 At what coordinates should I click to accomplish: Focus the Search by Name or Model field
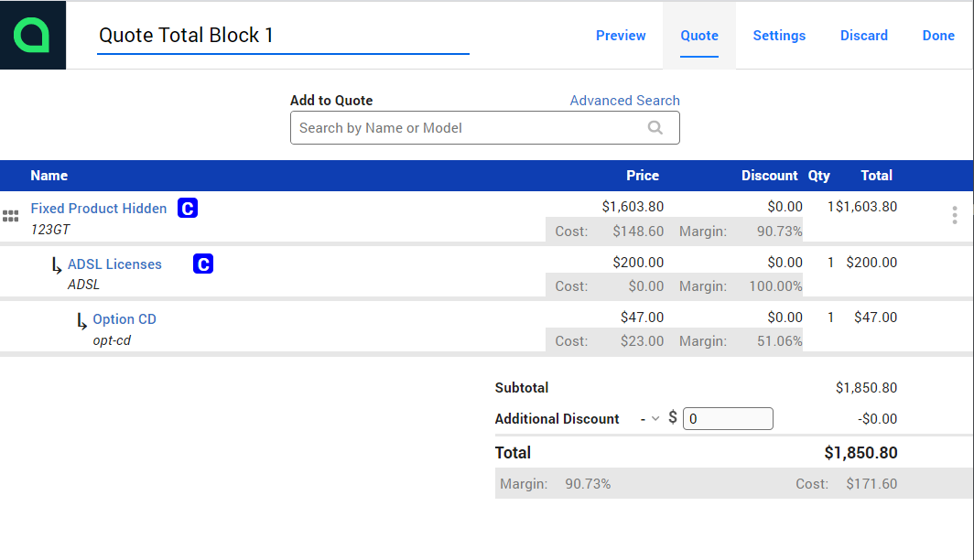click(467, 128)
